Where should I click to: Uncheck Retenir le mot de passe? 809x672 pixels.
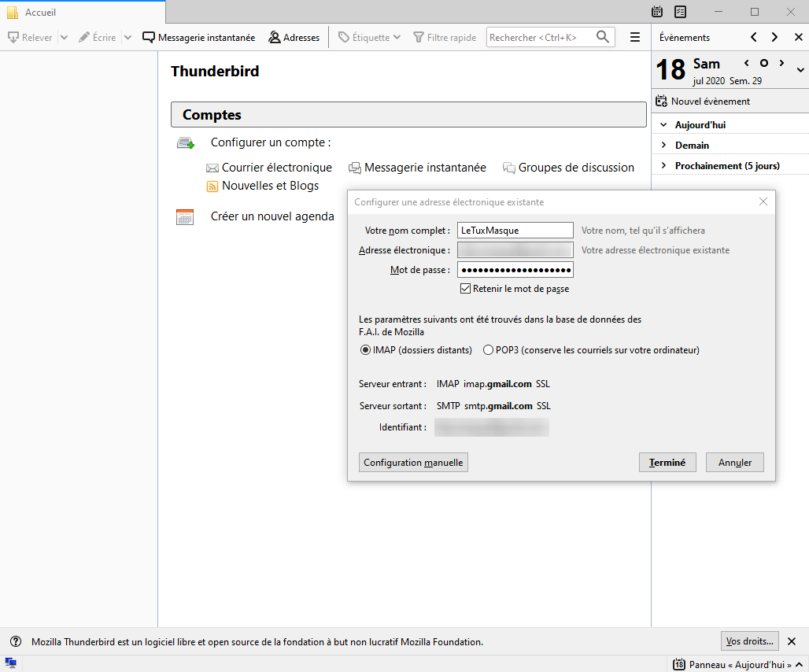[x=466, y=289]
